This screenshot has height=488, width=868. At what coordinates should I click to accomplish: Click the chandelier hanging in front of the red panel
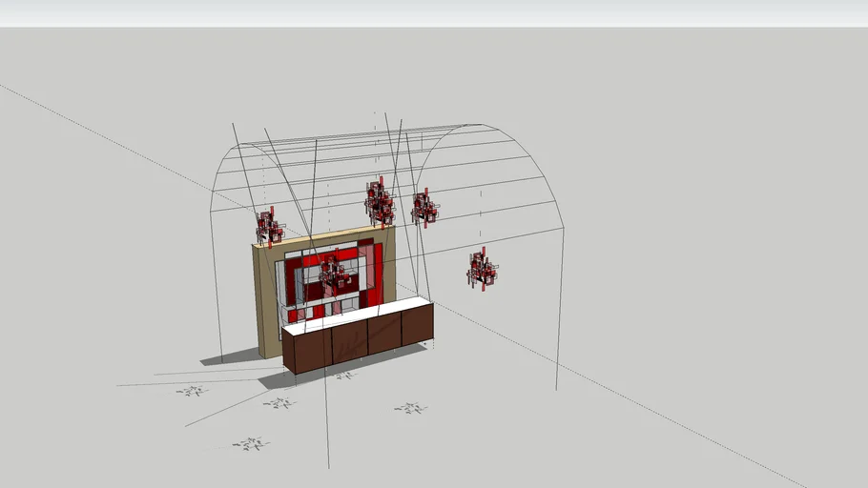[x=334, y=274]
